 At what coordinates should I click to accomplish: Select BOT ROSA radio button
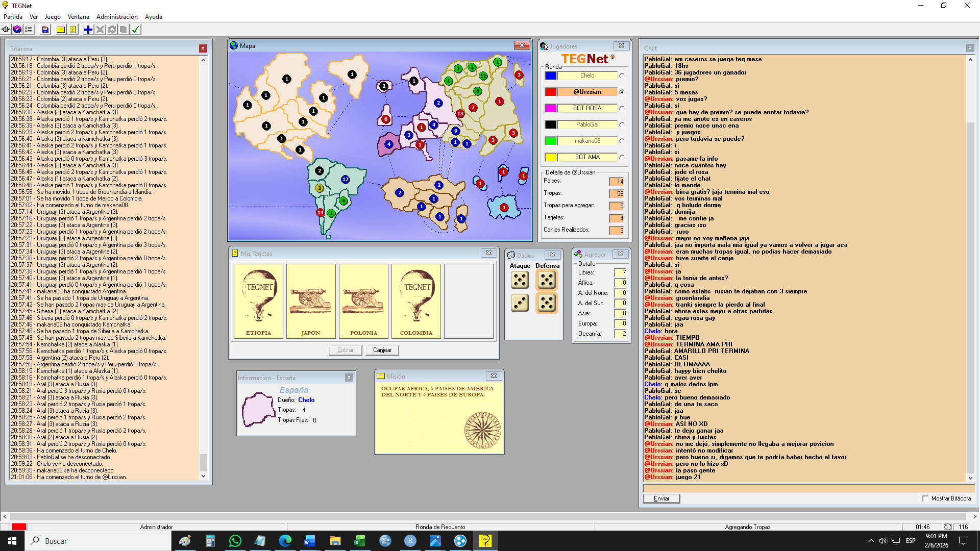(622, 109)
